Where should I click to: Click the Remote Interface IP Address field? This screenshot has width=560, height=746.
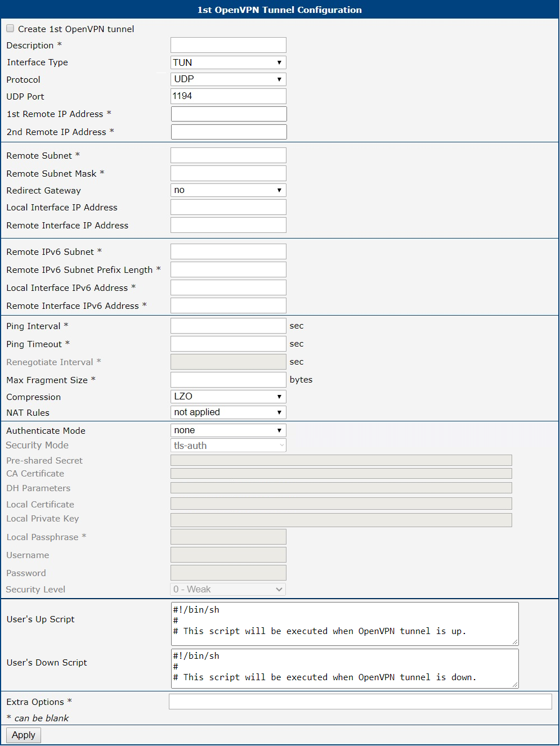229,225
